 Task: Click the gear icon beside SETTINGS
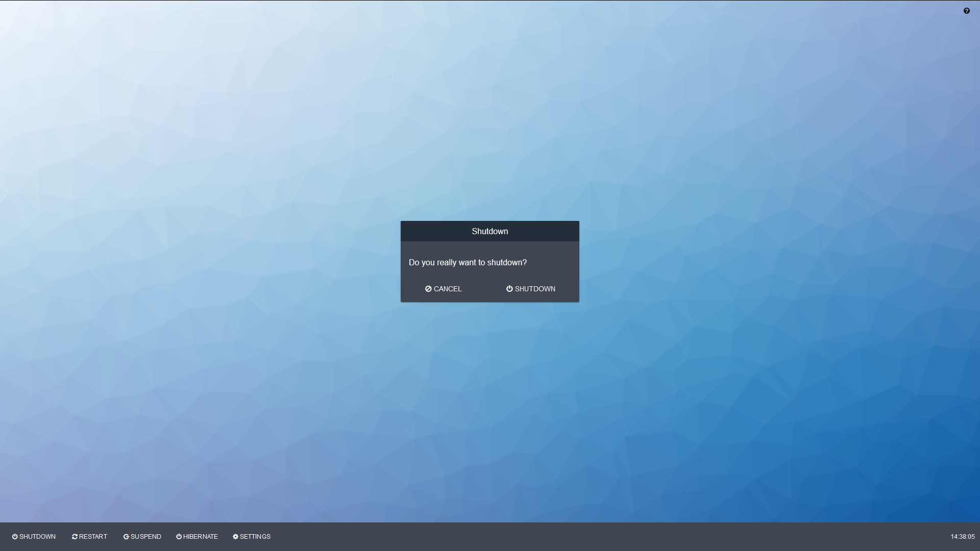pos(235,537)
